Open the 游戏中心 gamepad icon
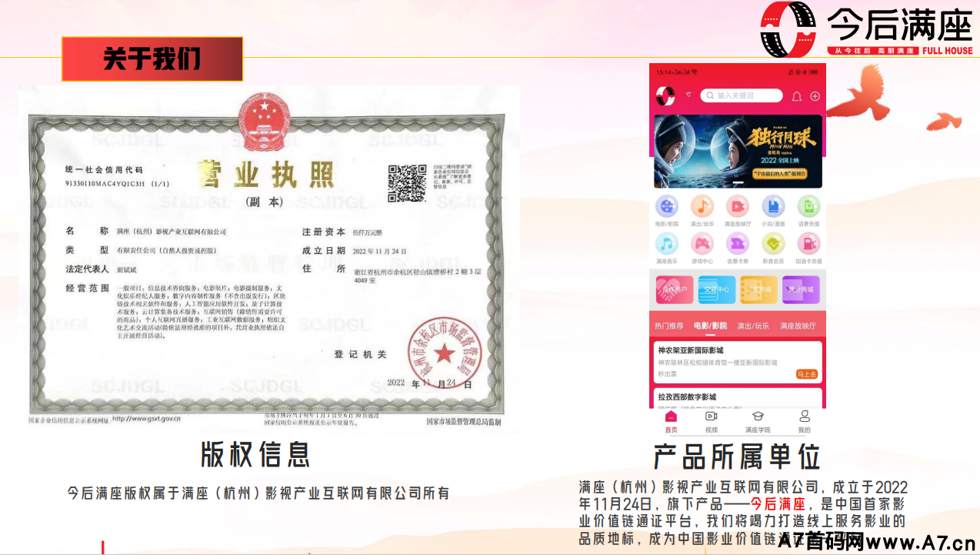Viewport: 980px width, 555px height. point(702,244)
